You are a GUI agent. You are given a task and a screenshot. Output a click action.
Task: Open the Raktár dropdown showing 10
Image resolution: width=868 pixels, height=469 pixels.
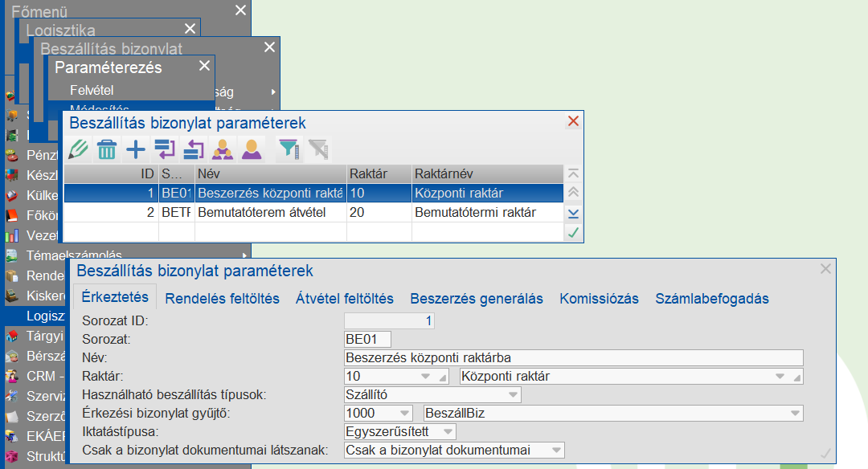click(x=424, y=376)
